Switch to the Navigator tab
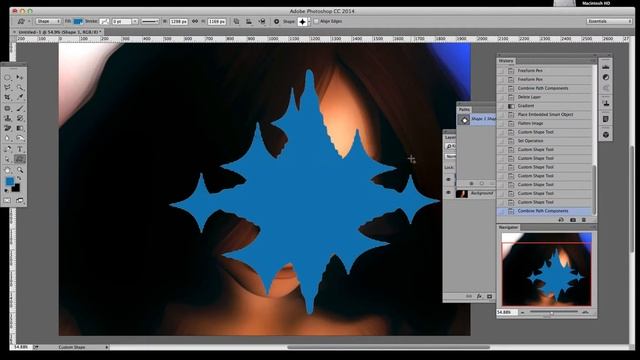The width and height of the screenshot is (640, 360). pyautogui.click(x=508, y=227)
